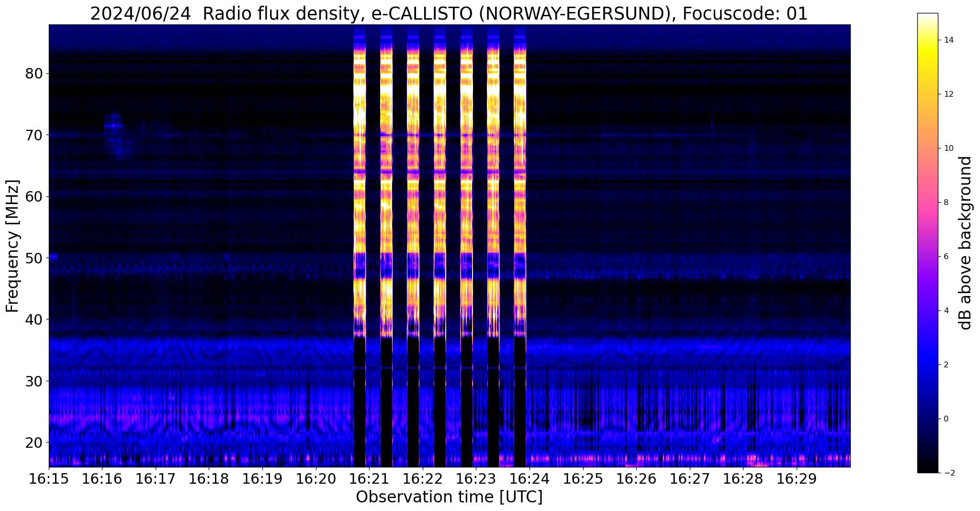This screenshot has height=511, width=980.
Task: Click the colorbar tick label 12
Action: click(x=948, y=94)
